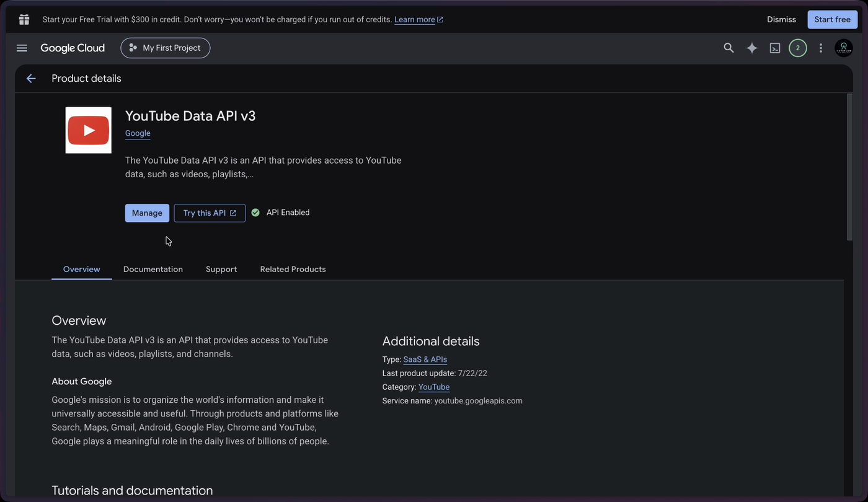Open the SaaS & APIs type link
This screenshot has height=502, width=868.
pyautogui.click(x=425, y=359)
